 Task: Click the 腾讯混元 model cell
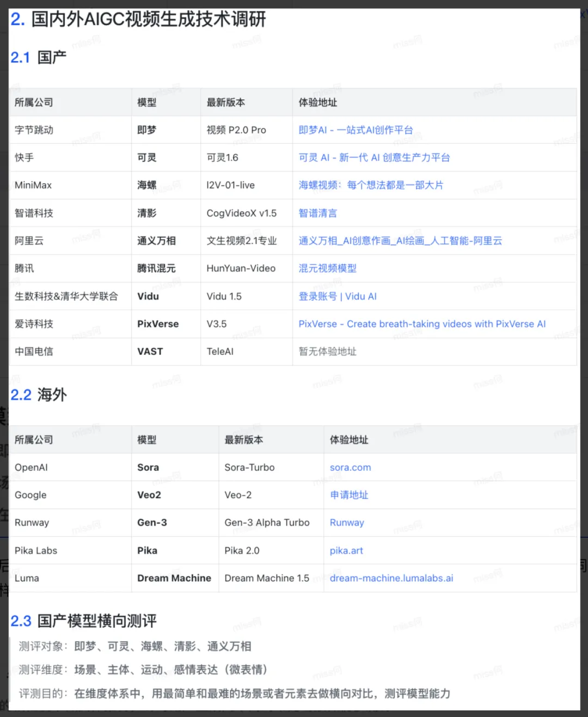click(x=166, y=268)
